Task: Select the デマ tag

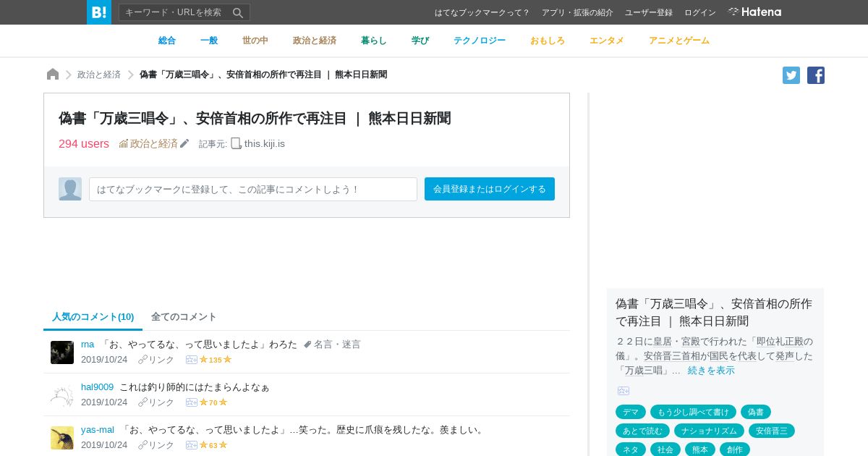Action: [x=631, y=412]
